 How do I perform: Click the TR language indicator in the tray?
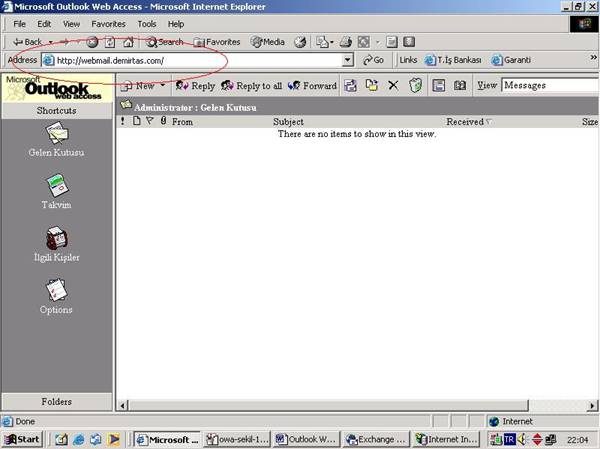(509, 439)
